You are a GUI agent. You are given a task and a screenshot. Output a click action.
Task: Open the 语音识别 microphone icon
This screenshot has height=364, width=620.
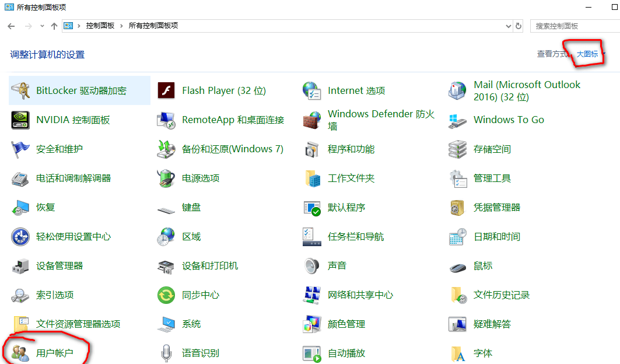click(x=166, y=353)
